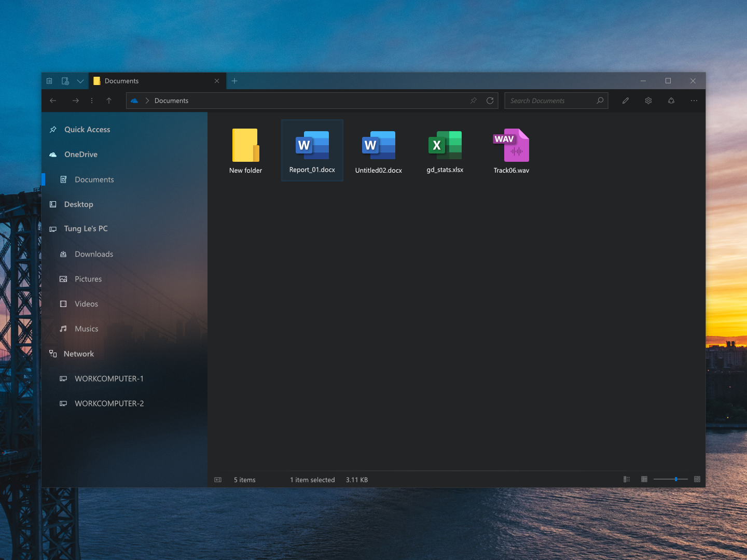Click the OneDrive cloud icon in breadcrumb
Image resolution: width=747 pixels, height=560 pixels.
click(x=134, y=100)
